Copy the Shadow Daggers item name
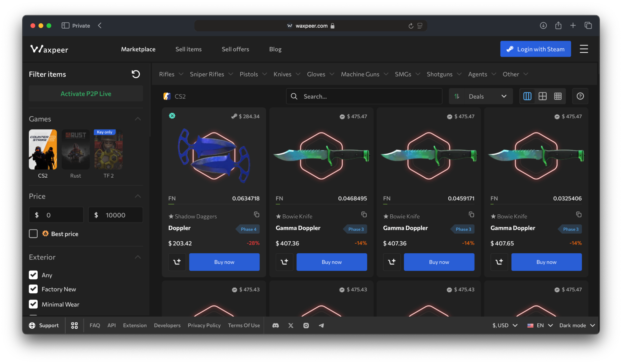 [256, 215]
